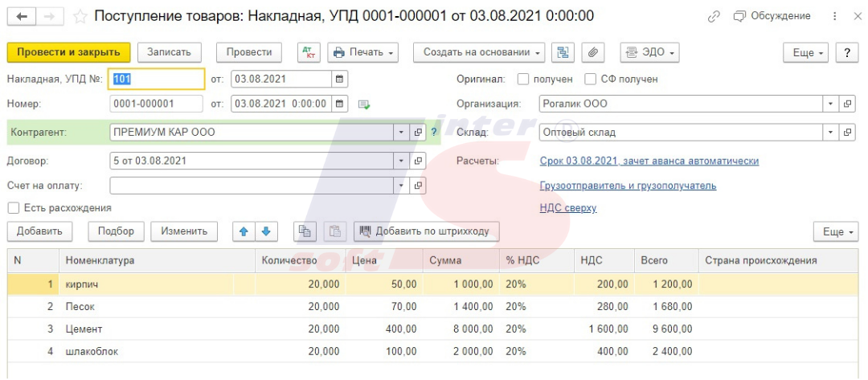
Task: Open the ЭДО dropdown menu
Action: tap(649, 52)
